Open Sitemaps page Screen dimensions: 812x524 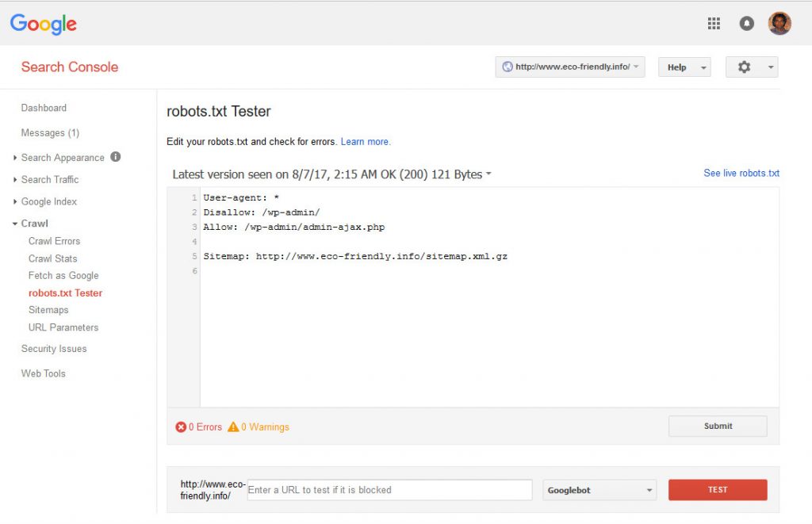(x=48, y=310)
